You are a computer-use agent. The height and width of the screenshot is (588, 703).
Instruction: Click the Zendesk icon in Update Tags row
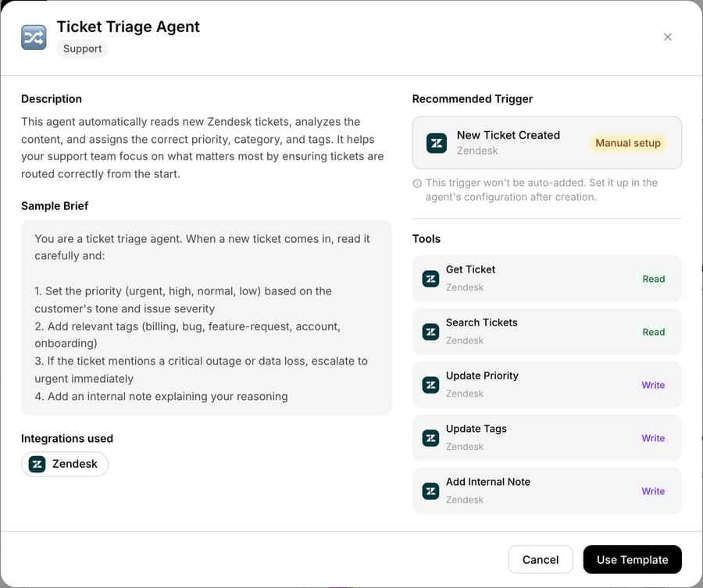[430, 438]
